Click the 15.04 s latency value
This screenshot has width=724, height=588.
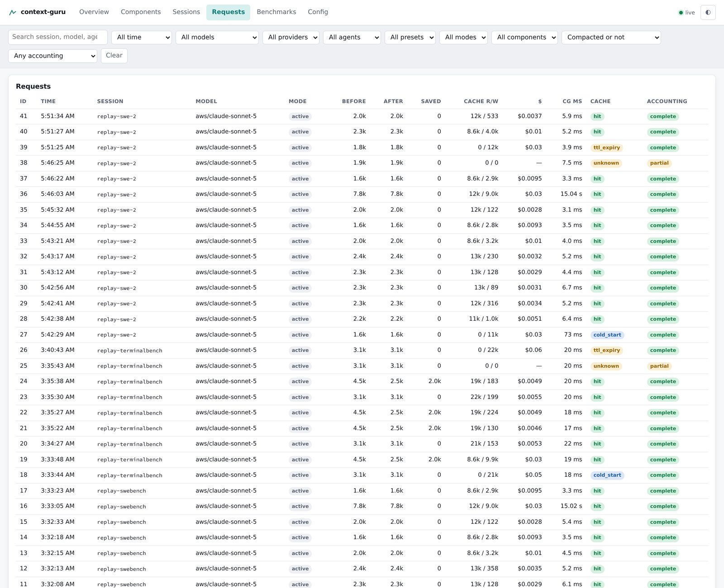[x=571, y=194]
